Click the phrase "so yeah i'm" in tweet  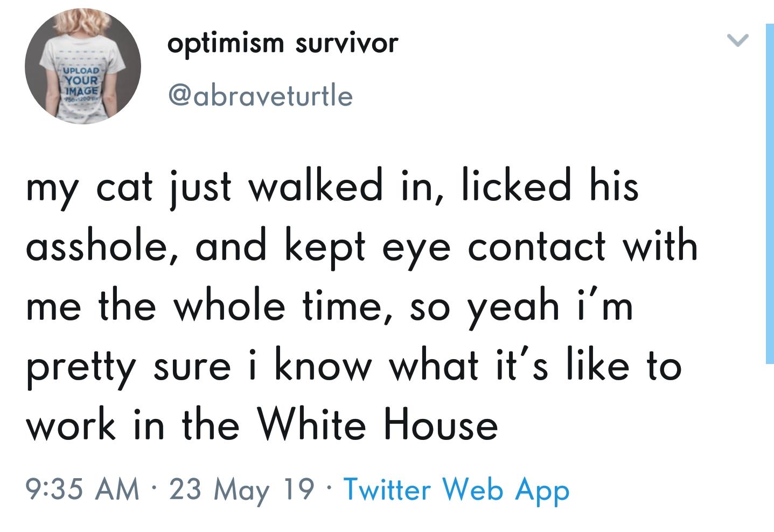pyautogui.click(x=521, y=305)
